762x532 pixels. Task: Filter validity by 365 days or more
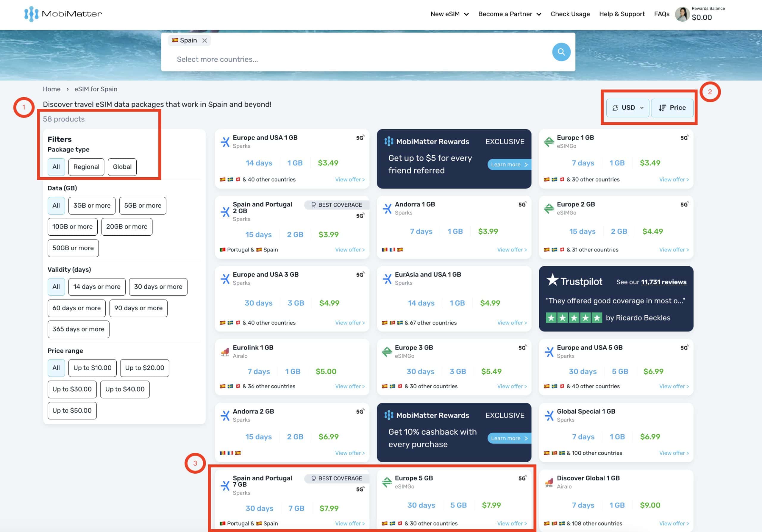tap(78, 329)
